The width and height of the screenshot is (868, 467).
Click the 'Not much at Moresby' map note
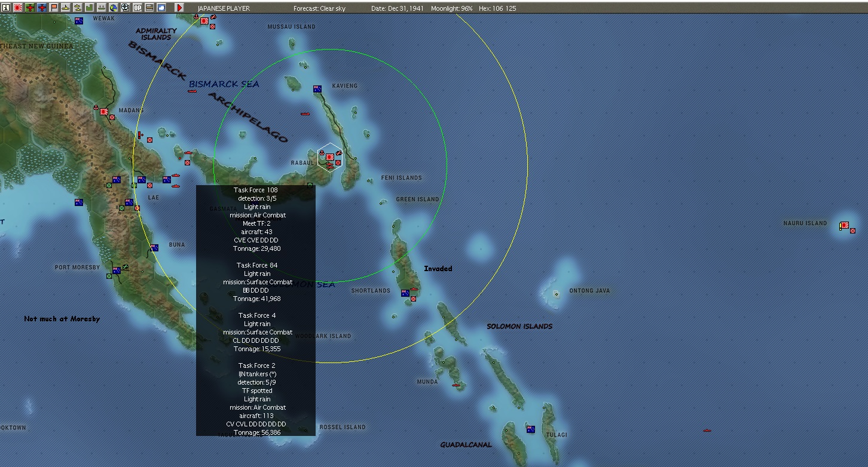click(x=62, y=319)
